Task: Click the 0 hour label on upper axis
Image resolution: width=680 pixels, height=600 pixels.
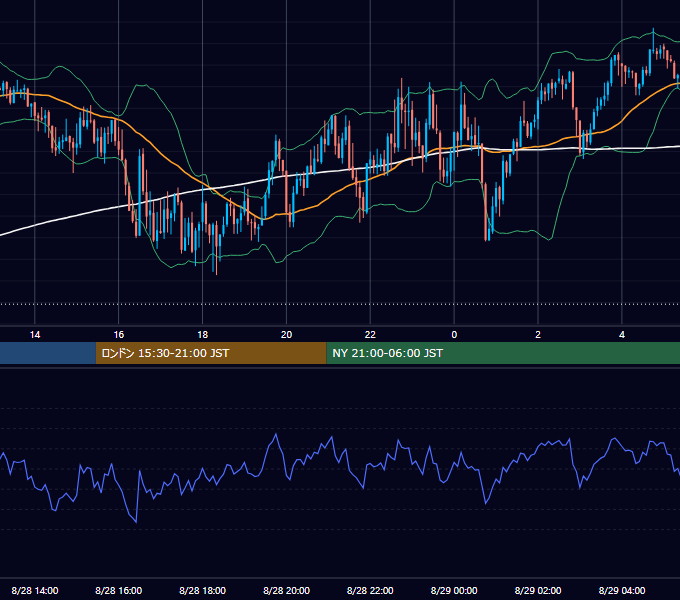Action: point(454,335)
